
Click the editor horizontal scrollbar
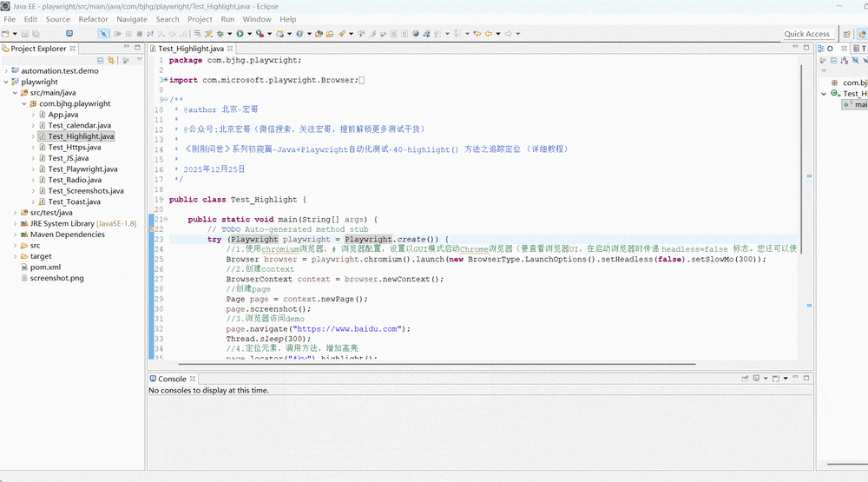pyautogui.click(x=437, y=364)
